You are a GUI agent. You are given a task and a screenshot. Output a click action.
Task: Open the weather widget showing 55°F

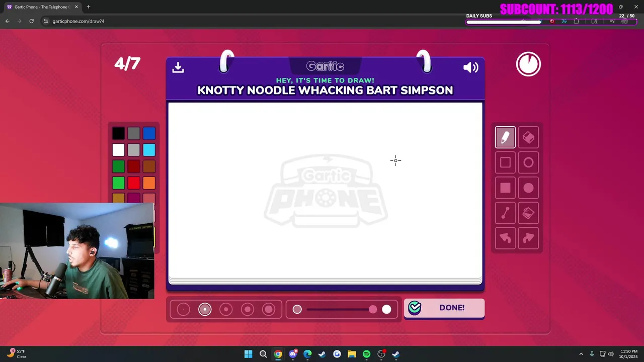click(16, 354)
